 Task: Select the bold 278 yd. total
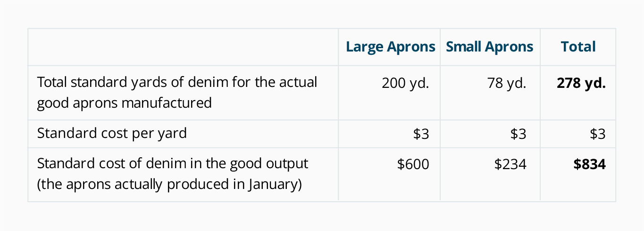581,83
